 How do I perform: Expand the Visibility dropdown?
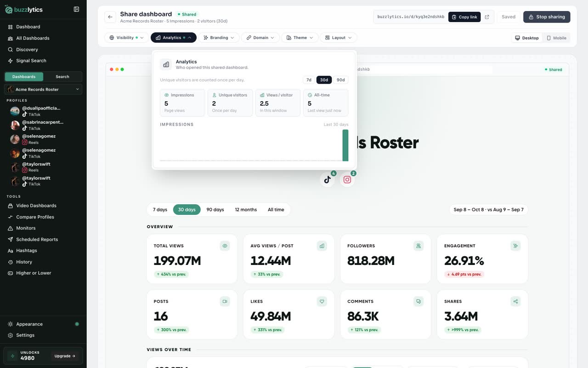click(127, 38)
